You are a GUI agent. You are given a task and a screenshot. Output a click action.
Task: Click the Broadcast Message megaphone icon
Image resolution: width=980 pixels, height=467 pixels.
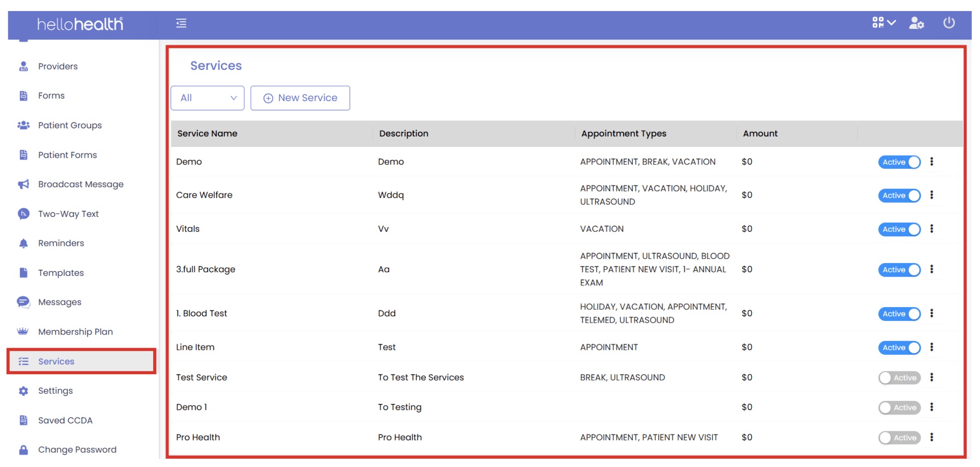coord(23,184)
